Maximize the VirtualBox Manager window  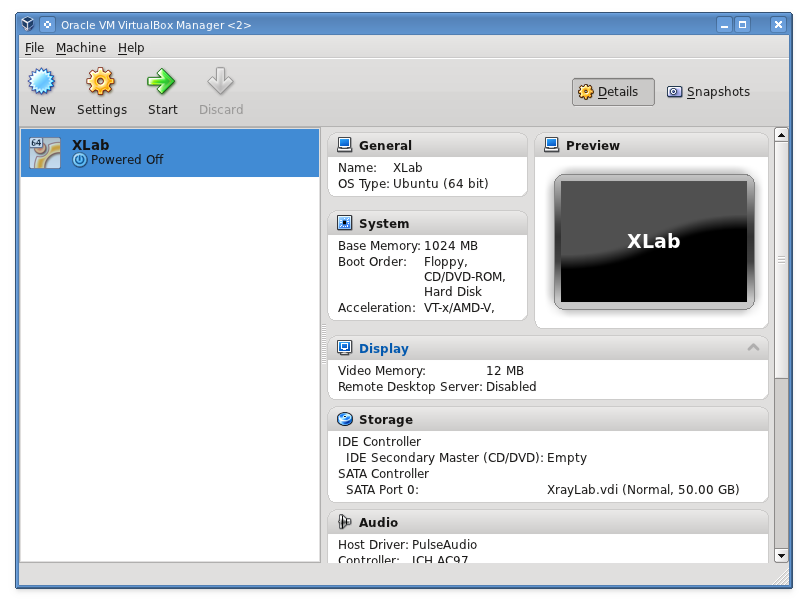coord(743,24)
